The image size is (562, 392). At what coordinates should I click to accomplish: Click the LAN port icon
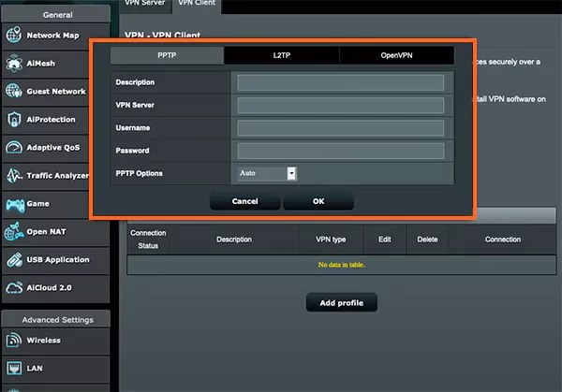click(14, 368)
